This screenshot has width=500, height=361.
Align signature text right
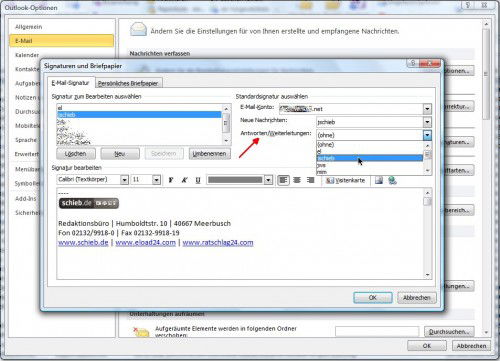[310, 180]
